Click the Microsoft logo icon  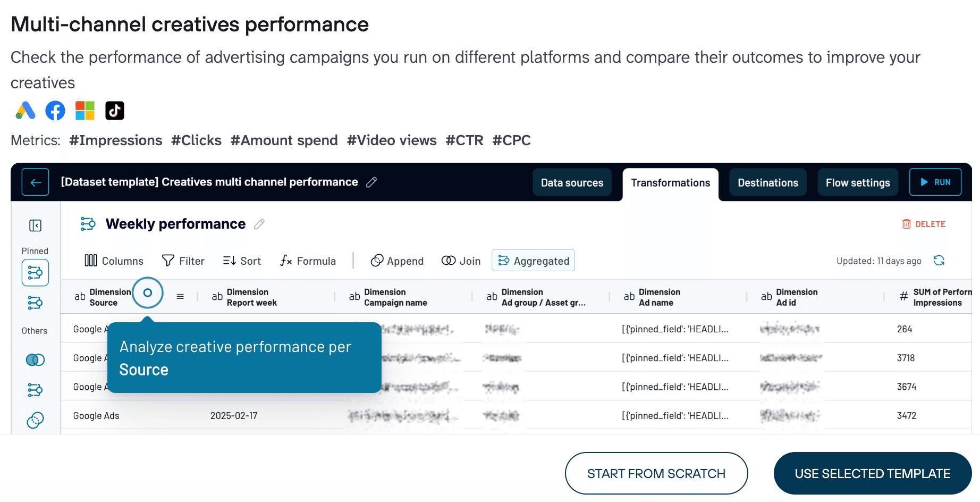85,111
